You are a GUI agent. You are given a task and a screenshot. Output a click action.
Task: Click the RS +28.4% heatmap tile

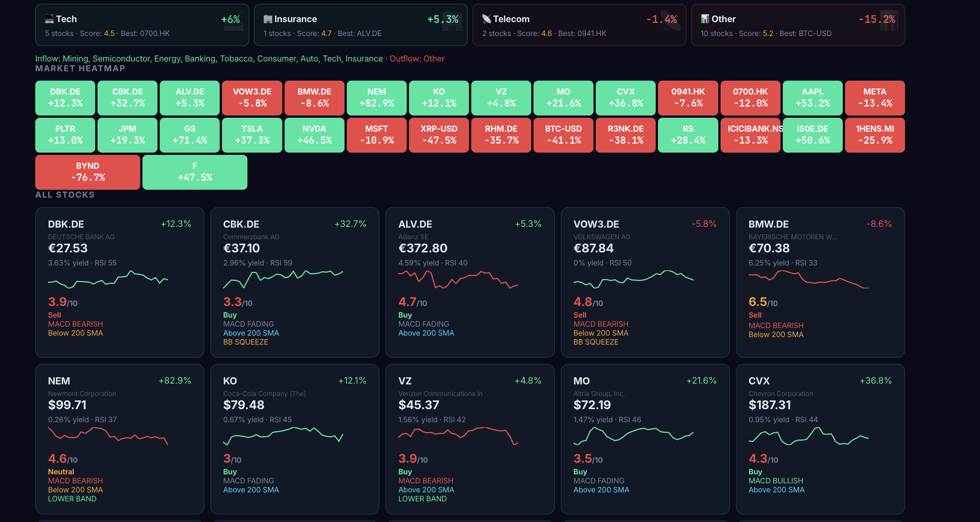click(688, 135)
